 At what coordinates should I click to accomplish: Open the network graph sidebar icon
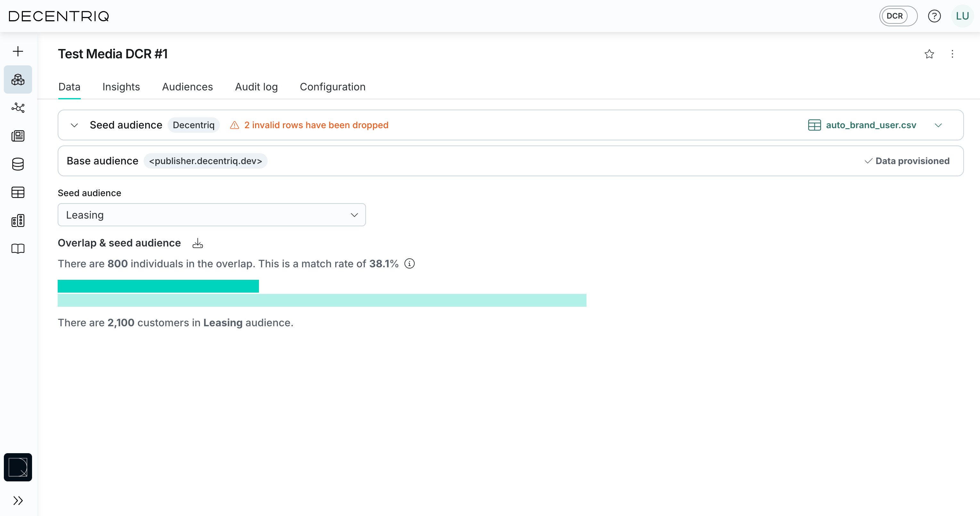pos(18,108)
